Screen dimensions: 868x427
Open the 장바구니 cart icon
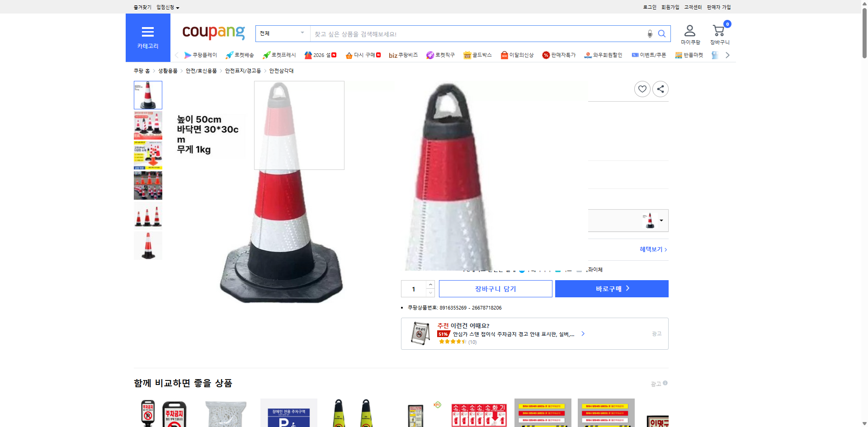720,35
